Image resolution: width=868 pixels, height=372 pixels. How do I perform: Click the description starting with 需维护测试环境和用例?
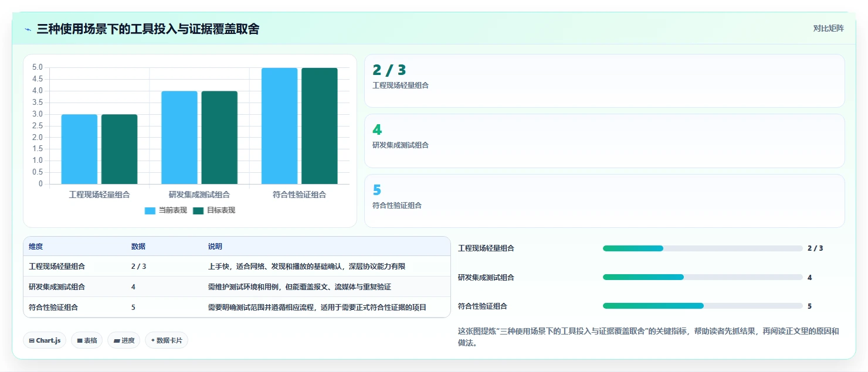[x=300, y=287]
